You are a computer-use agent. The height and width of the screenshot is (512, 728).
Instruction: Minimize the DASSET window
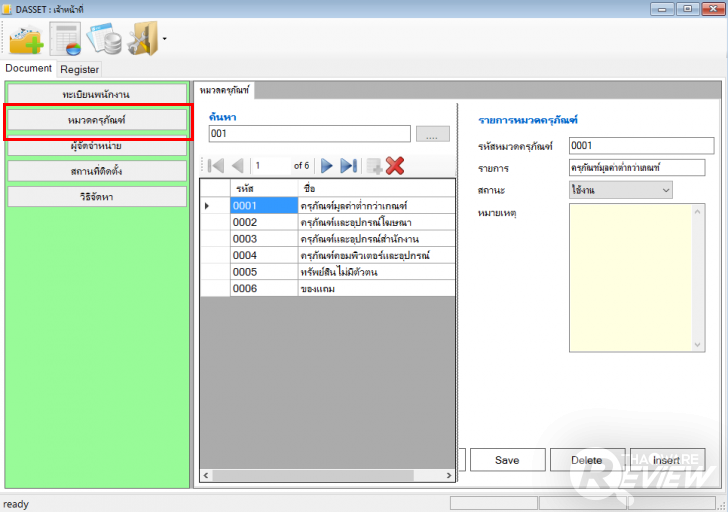pos(662,9)
